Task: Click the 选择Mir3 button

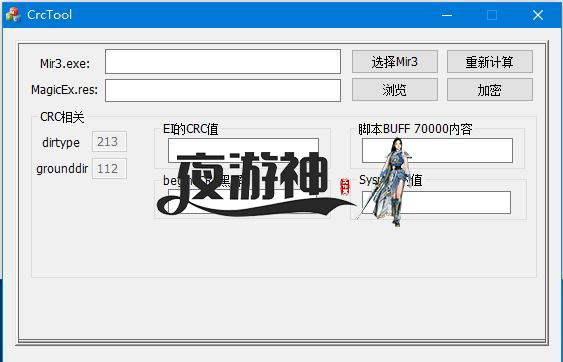Action: click(x=395, y=62)
